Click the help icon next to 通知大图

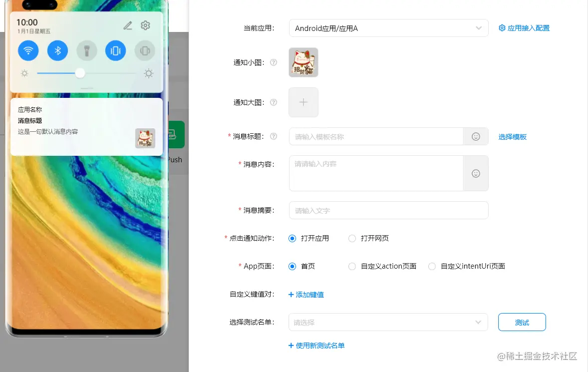pyautogui.click(x=274, y=102)
